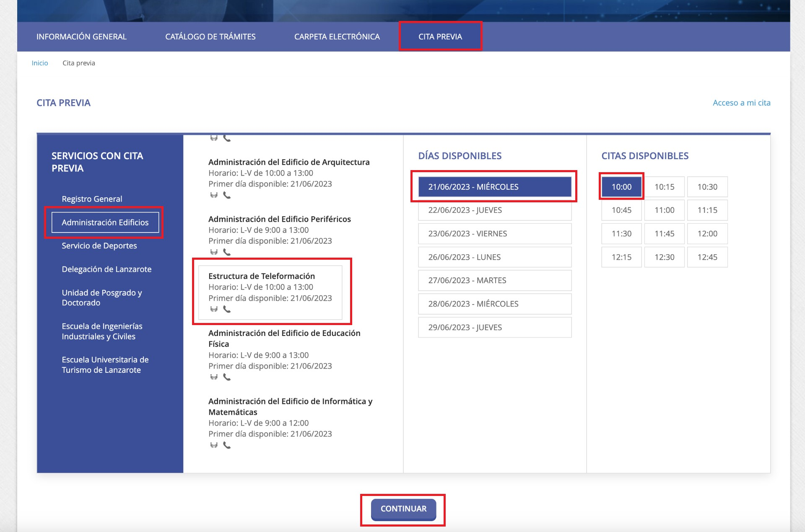Click the in-person icon under Edificio de Informática y Matemáticas

pos(214,445)
